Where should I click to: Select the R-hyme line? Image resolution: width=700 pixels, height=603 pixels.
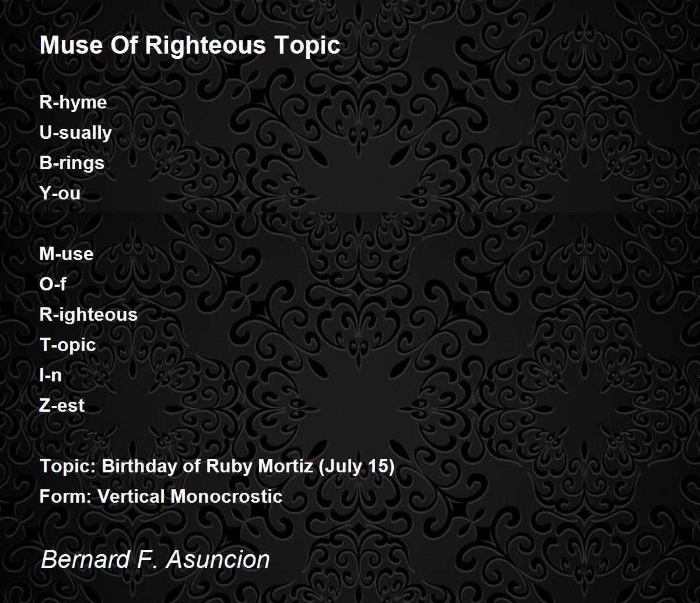pyautogui.click(x=73, y=103)
